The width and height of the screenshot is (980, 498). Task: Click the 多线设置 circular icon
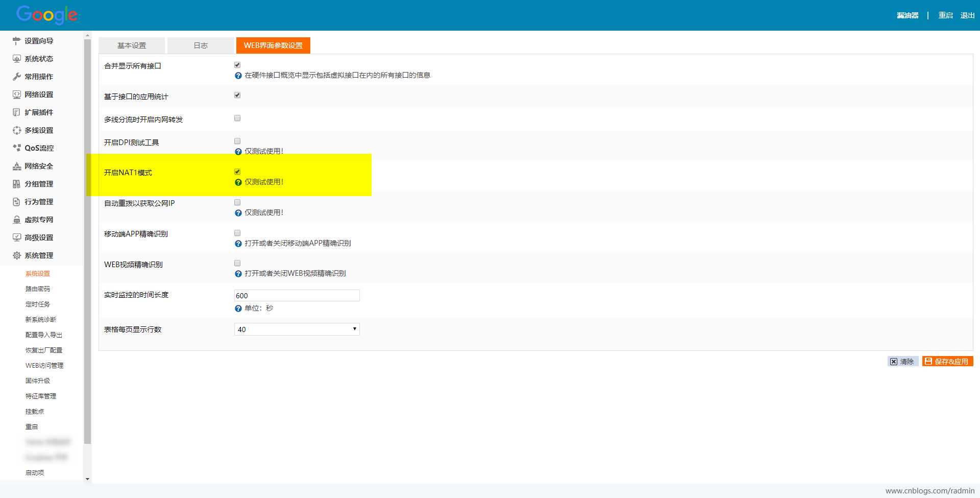click(16, 130)
